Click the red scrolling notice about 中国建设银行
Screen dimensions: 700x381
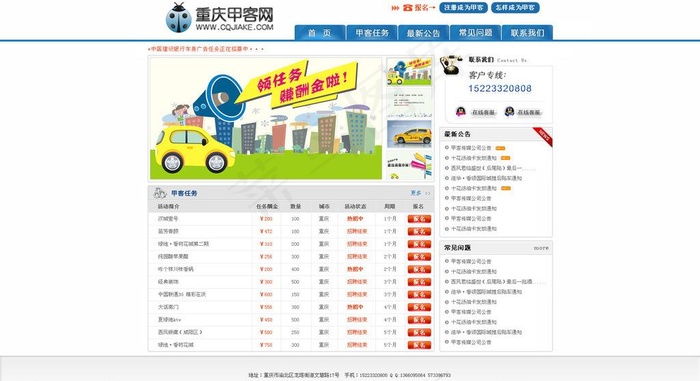206,49
